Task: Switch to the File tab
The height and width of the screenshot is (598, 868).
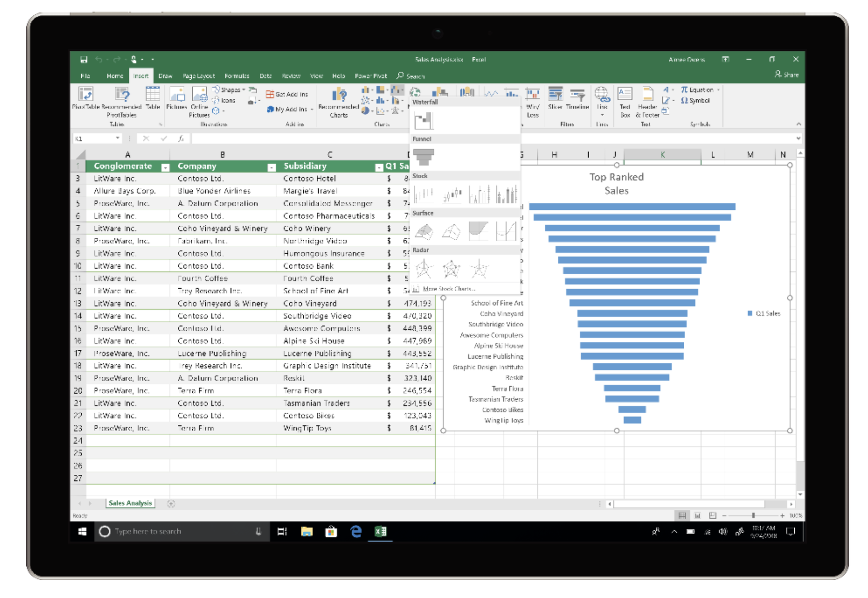Action: [86, 76]
